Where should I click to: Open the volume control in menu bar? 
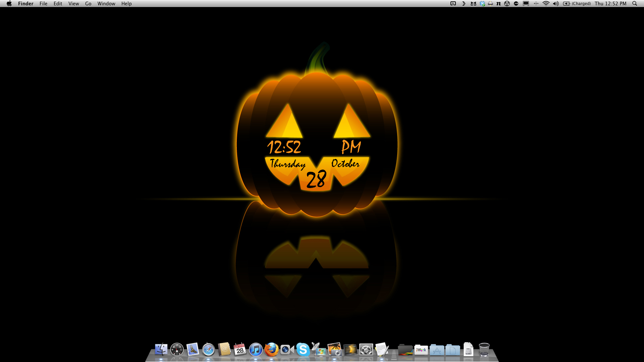point(556,4)
